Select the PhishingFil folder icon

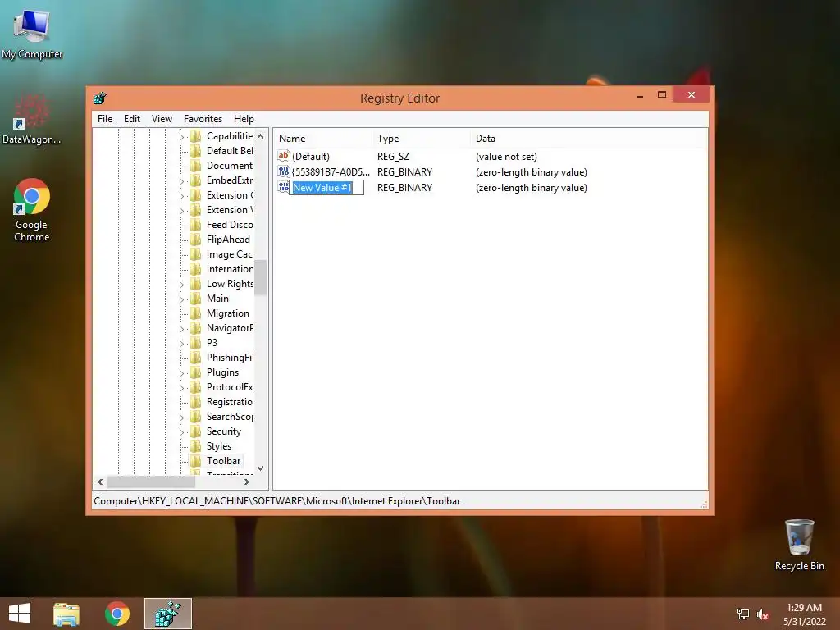(196, 358)
